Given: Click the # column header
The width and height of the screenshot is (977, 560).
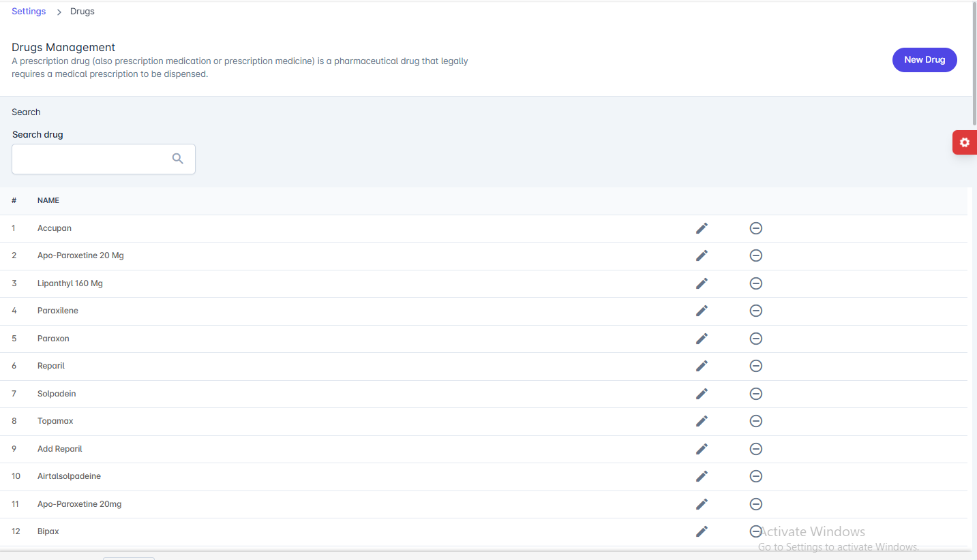Looking at the screenshot, I should point(14,201).
